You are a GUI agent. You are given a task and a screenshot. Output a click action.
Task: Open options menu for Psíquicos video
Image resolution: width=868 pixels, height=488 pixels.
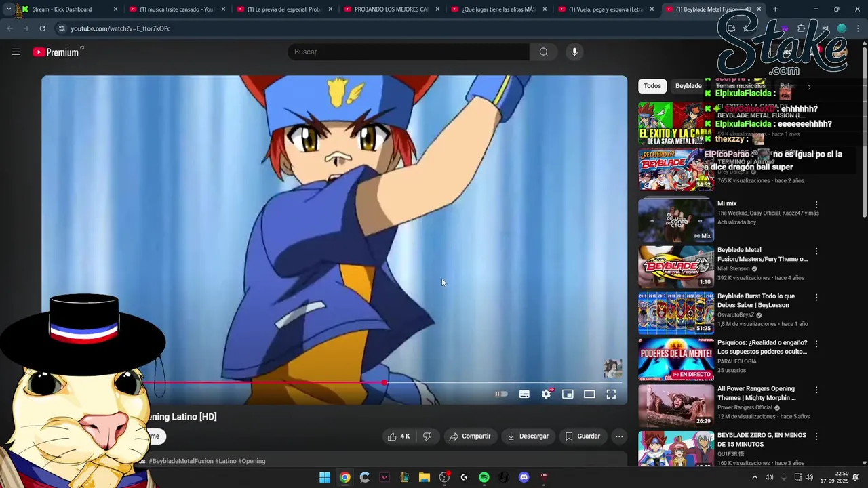(x=816, y=344)
